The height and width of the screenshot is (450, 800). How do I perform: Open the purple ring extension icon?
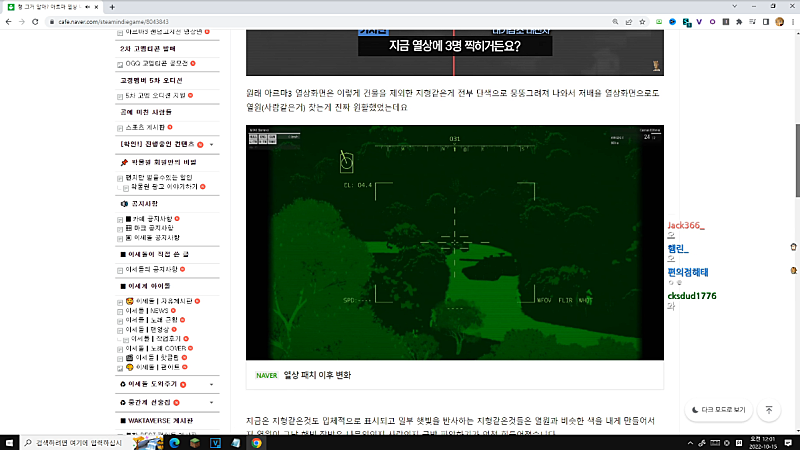coord(712,22)
